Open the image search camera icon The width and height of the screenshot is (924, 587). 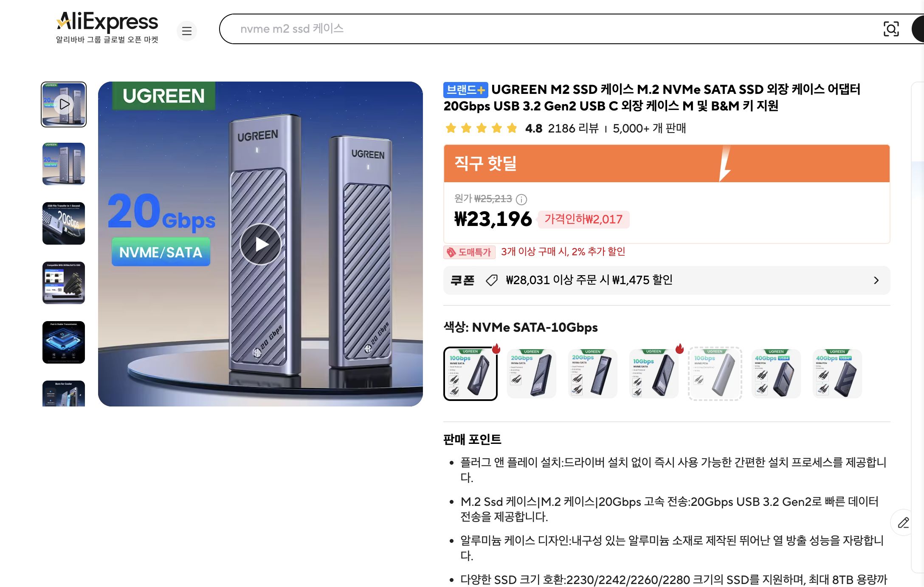892,29
